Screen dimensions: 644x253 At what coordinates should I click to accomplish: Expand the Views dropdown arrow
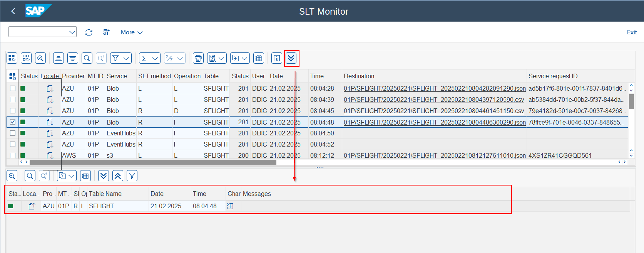(x=222, y=58)
